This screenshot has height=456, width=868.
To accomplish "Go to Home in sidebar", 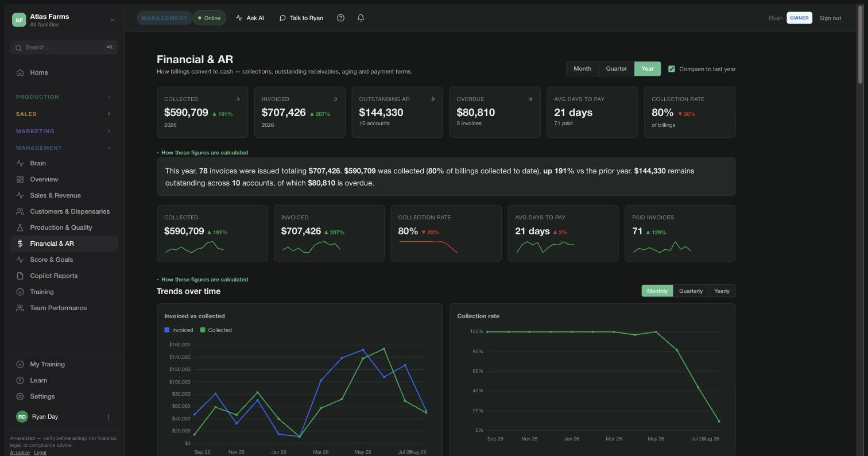I will 64,72.
